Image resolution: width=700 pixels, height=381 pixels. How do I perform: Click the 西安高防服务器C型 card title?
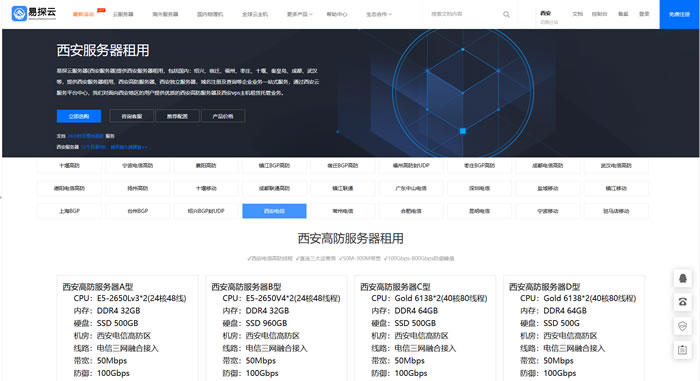(x=396, y=287)
